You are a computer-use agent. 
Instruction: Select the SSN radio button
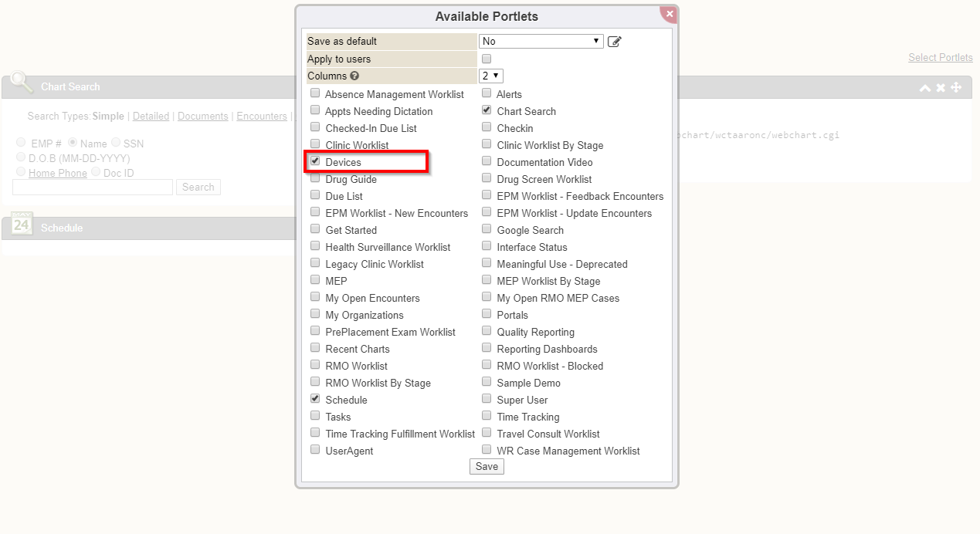(116, 143)
